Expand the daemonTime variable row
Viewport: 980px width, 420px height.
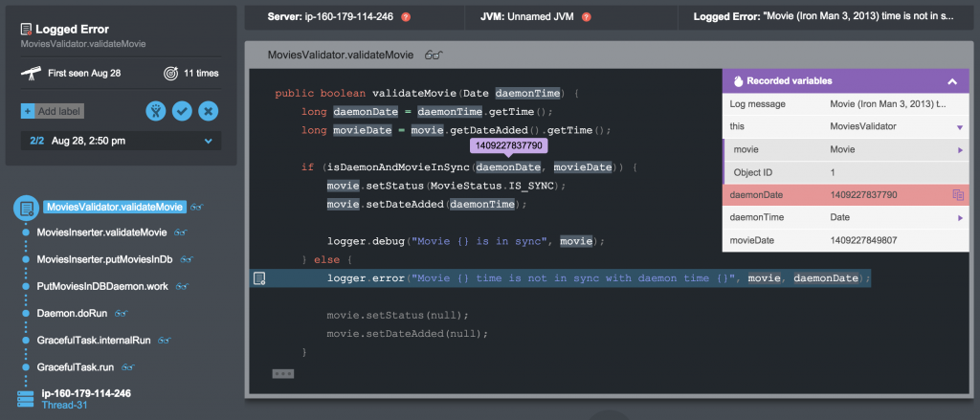coord(960,218)
